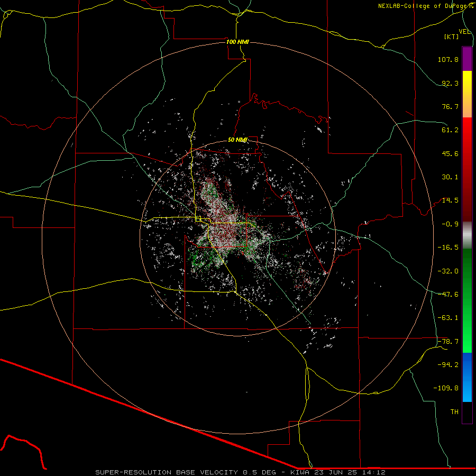Viewport: 476px width, 476px height.
Task: Click the yellow-orange segment of color bar
Action: click(x=467, y=94)
